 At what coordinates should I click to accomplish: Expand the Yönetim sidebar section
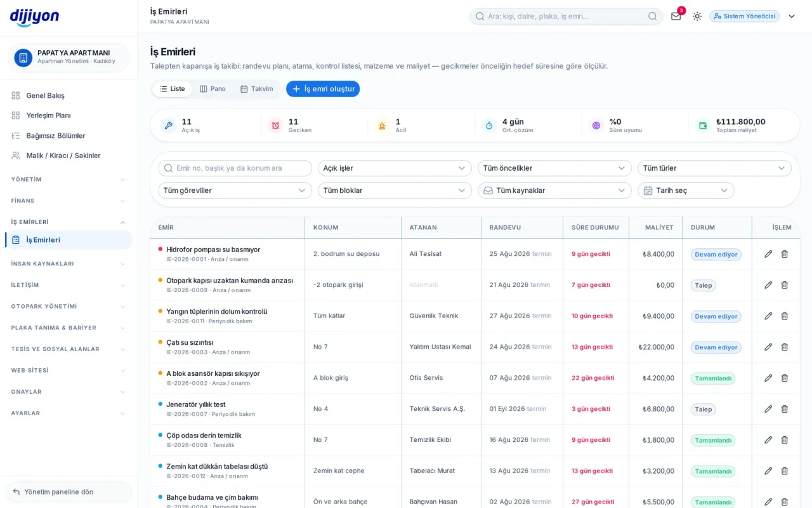(x=69, y=180)
